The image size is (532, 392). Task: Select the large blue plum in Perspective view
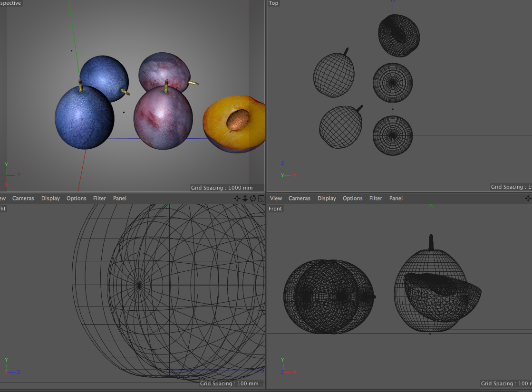[x=84, y=118]
